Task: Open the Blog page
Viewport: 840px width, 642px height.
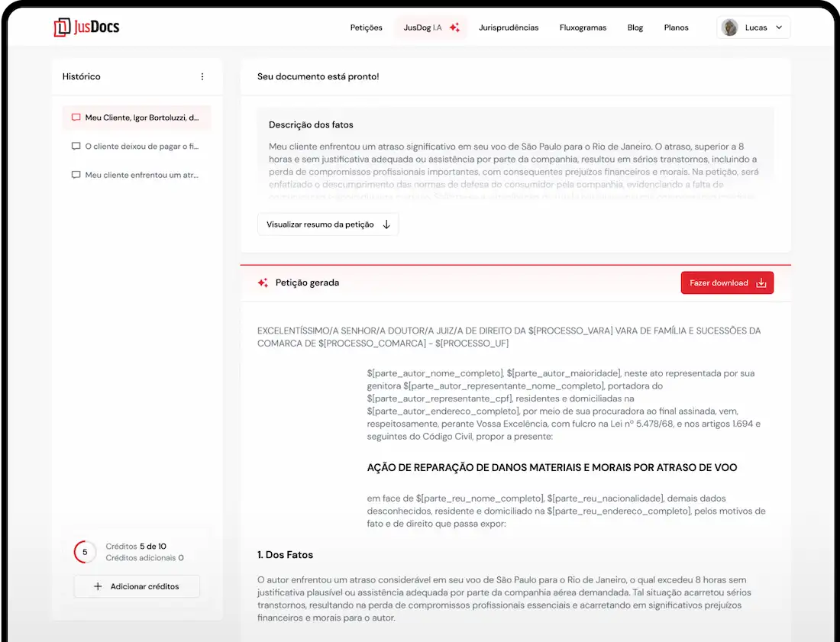Action: click(635, 27)
